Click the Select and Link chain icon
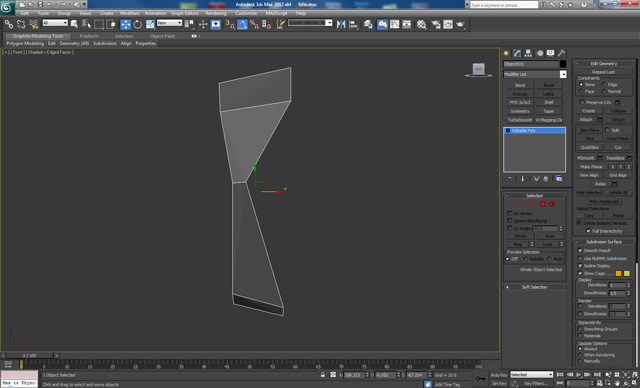The image size is (640, 388). point(9,24)
